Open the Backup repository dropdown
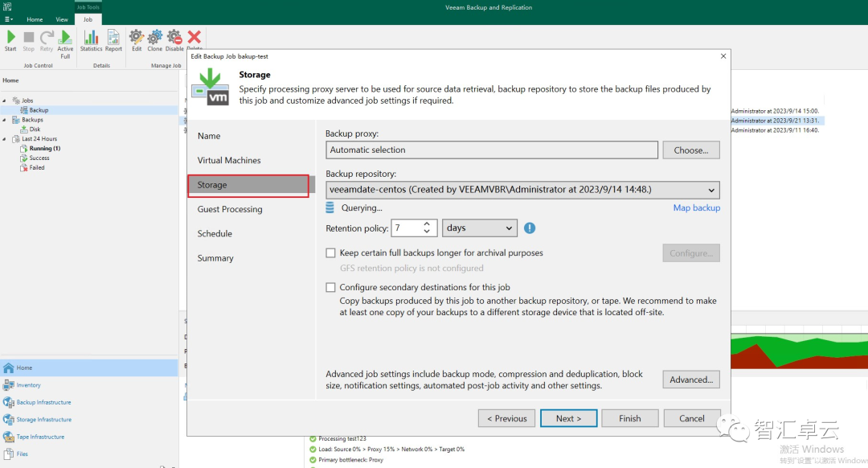The width and height of the screenshot is (868, 468). click(x=522, y=190)
